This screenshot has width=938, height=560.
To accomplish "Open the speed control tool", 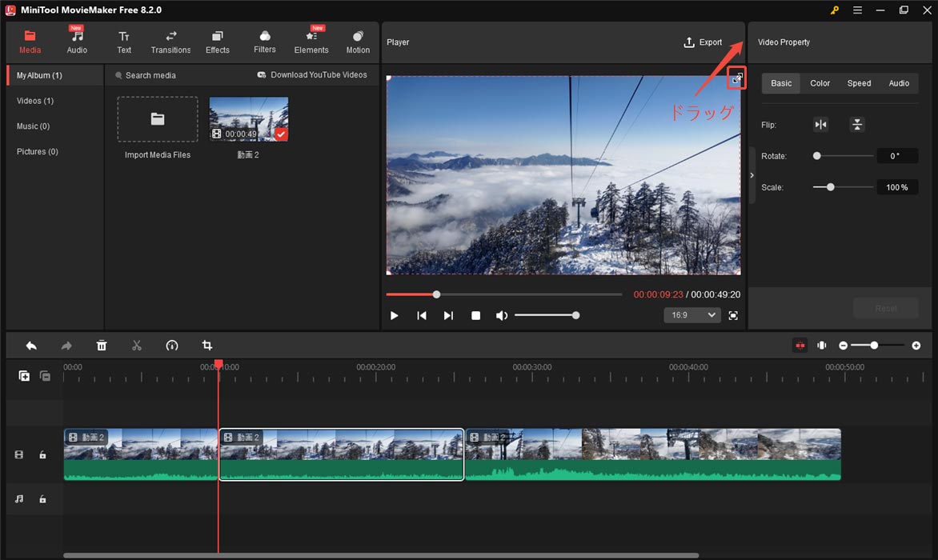I will (172, 346).
